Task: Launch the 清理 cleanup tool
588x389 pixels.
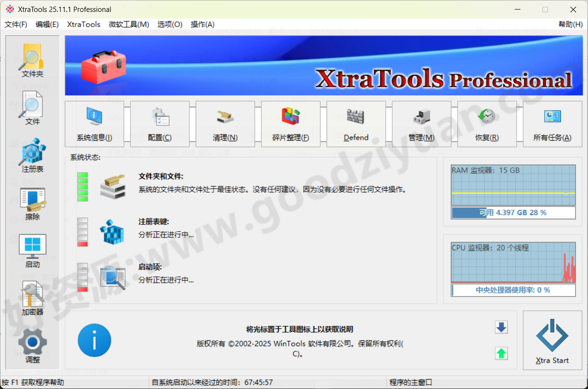Action: pos(225,123)
